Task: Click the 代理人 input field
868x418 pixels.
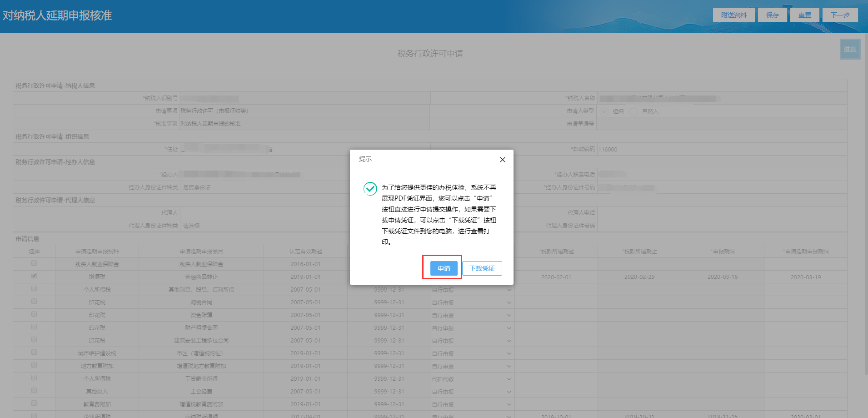Action: (264, 213)
